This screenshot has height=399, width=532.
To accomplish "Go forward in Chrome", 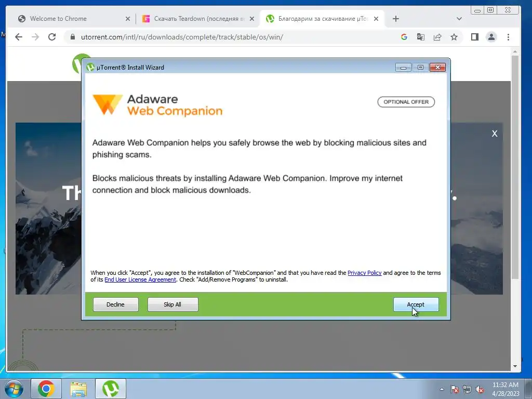I will tap(35, 37).
